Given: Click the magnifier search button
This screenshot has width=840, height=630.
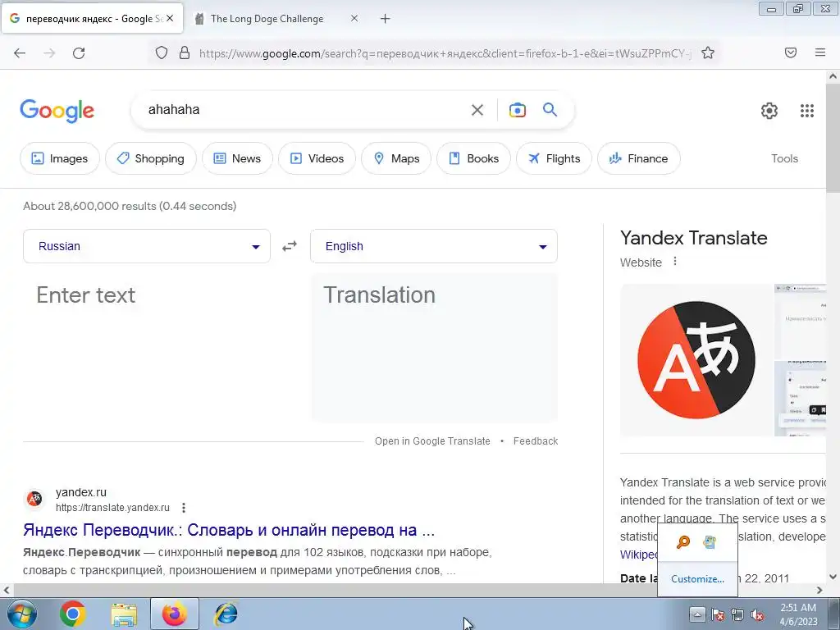Looking at the screenshot, I should pos(550,110).
